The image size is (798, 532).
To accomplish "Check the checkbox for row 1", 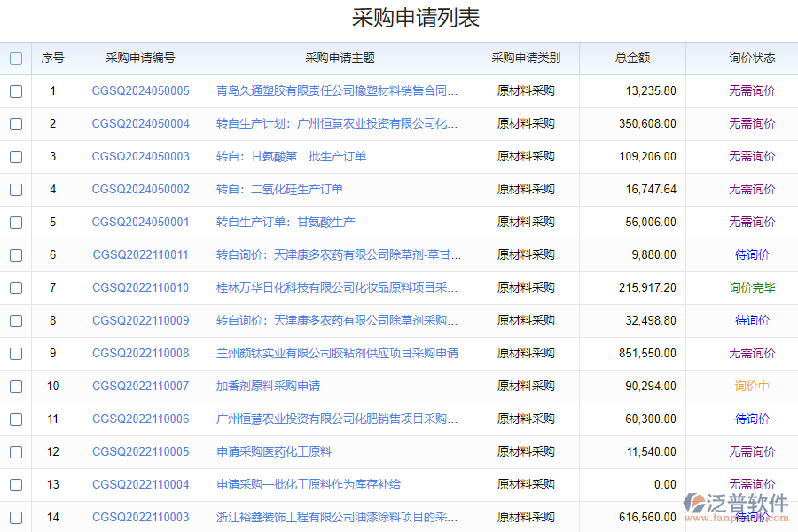I will tap(15, 90).
